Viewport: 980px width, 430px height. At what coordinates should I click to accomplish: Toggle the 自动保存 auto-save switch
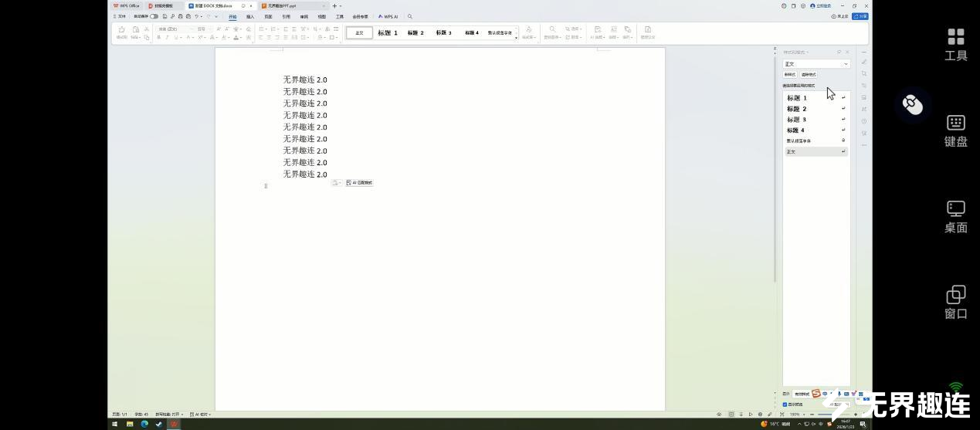pos(154,16)
